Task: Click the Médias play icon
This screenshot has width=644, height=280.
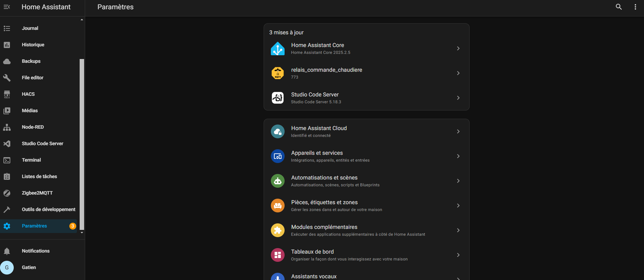Action: point(7,111)
